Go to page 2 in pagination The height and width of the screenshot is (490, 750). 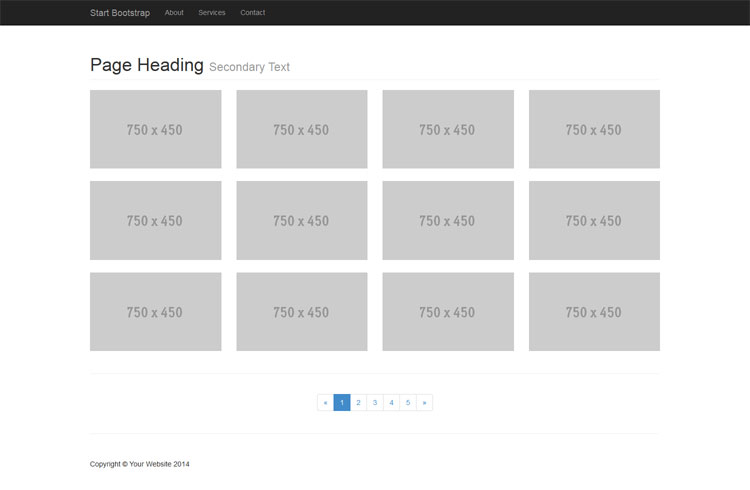point(358,403)
